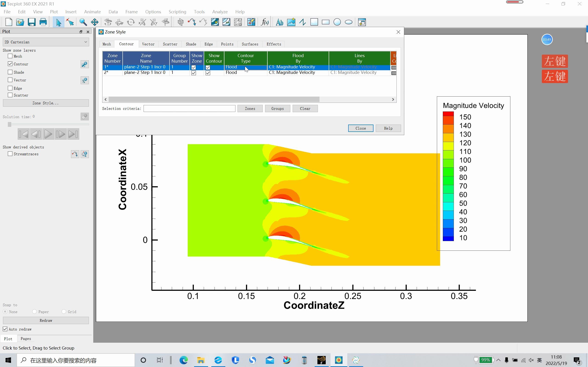Open Contour Type cell for zone 2
The height and width of the screenshot is (367, 588).
(x=245, y=72)
